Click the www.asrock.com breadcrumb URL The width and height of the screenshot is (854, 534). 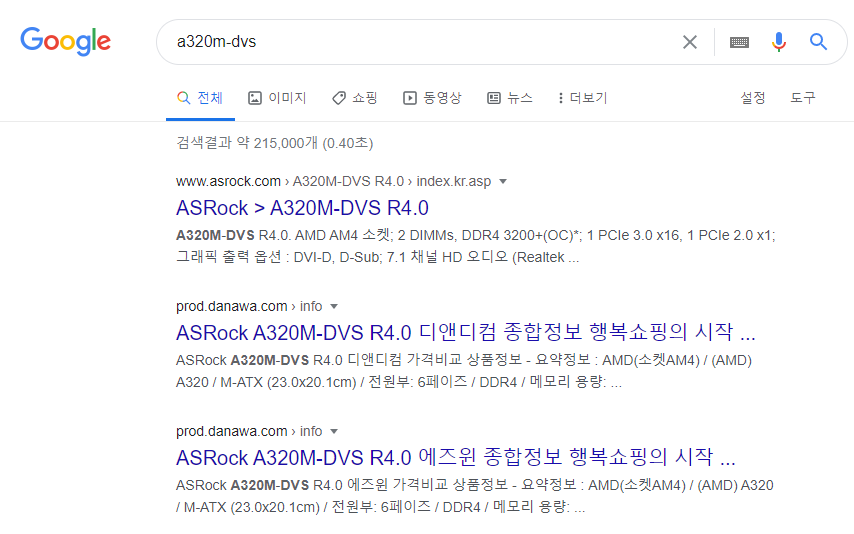point(333,181)
